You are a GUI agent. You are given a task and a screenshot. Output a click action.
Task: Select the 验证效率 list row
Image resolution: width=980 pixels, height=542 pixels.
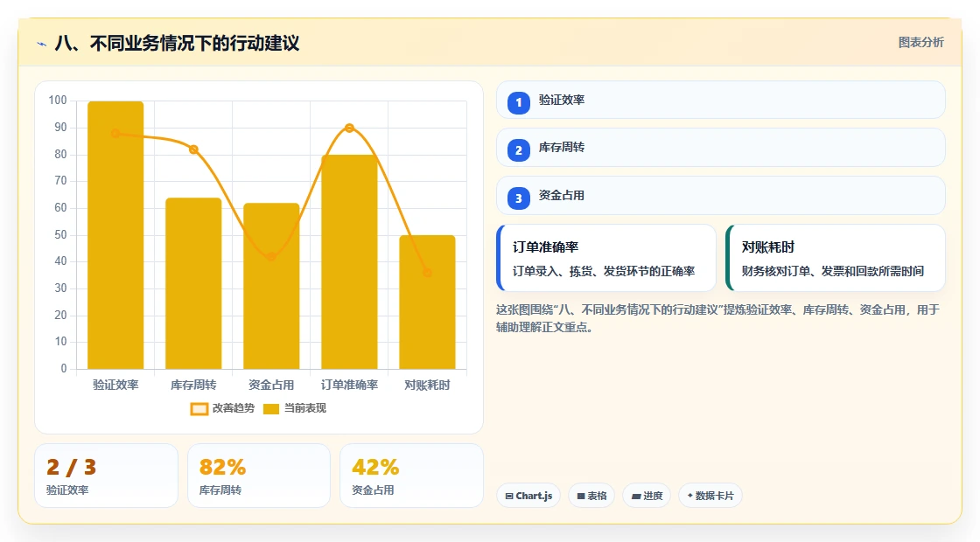click(x=721, y=100)
